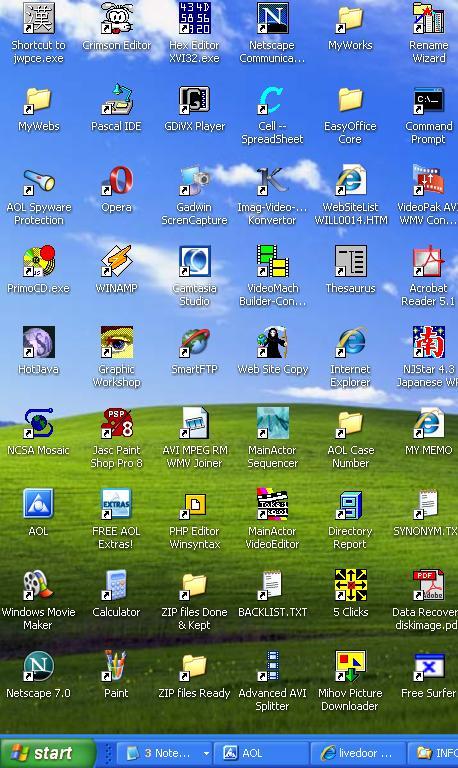Image resolution: width=458 pixels, height=768 pixels.
Task: Open WebSiteList WILL0014.HTM file
Action: 350,181
